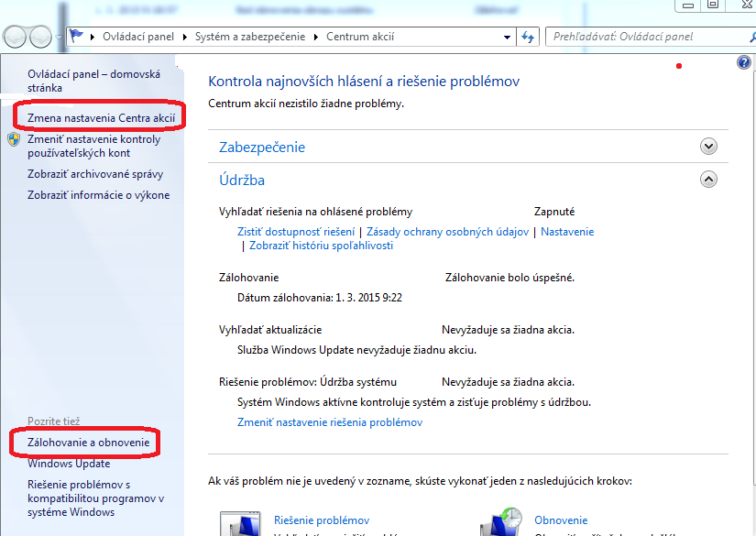Viewport: 756px width, 536px height.
Task: Open Ovládací panel – domovská stránka link
Action: [x=93, y=81]
